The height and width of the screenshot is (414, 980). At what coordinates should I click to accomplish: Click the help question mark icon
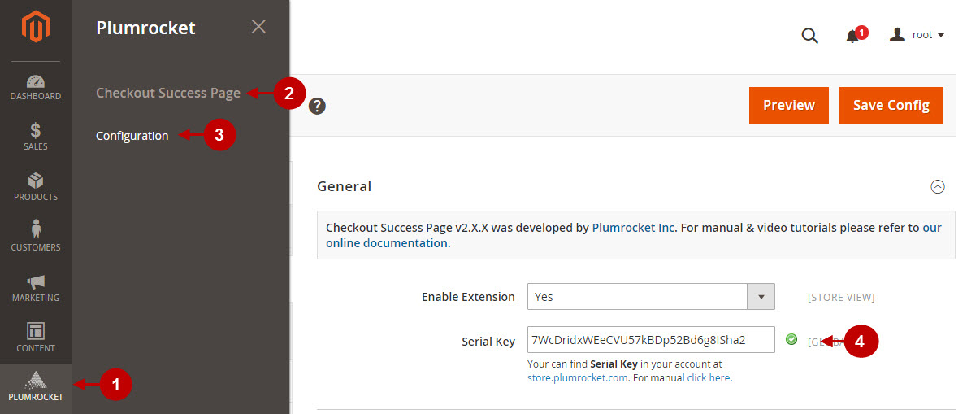318,106
